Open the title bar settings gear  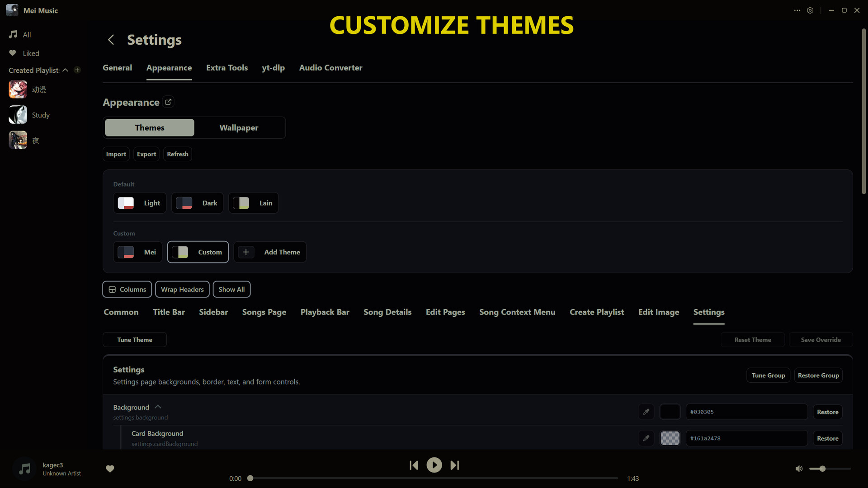pos(810,10)
